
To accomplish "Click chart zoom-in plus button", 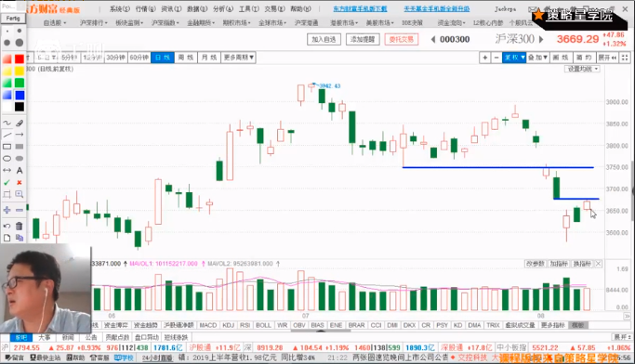I will [484, 58].
